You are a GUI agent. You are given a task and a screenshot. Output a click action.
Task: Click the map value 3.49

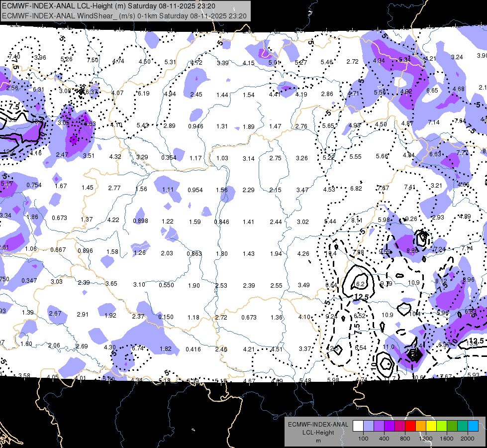[303, 285]
